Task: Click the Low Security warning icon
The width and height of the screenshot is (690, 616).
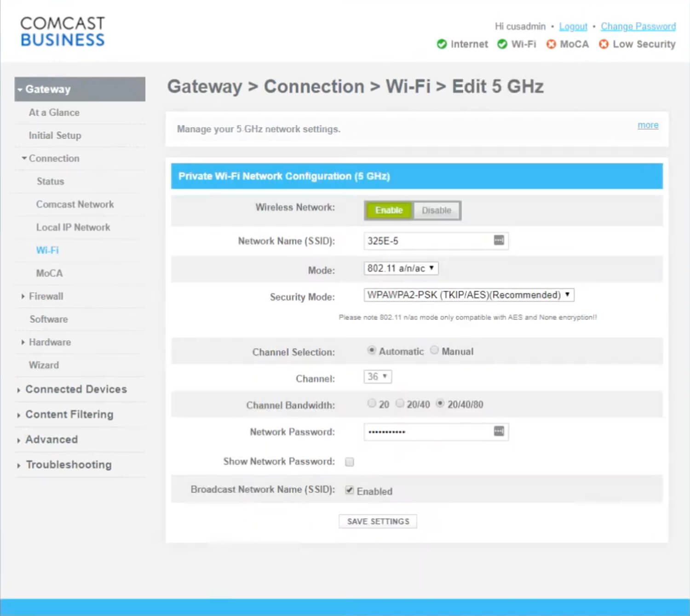Action: coord(604,44)
